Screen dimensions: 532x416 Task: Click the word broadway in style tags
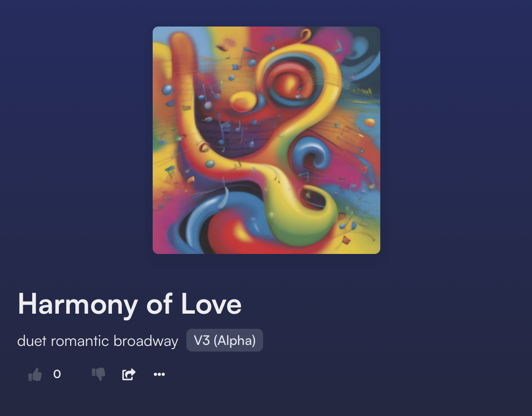146,341
